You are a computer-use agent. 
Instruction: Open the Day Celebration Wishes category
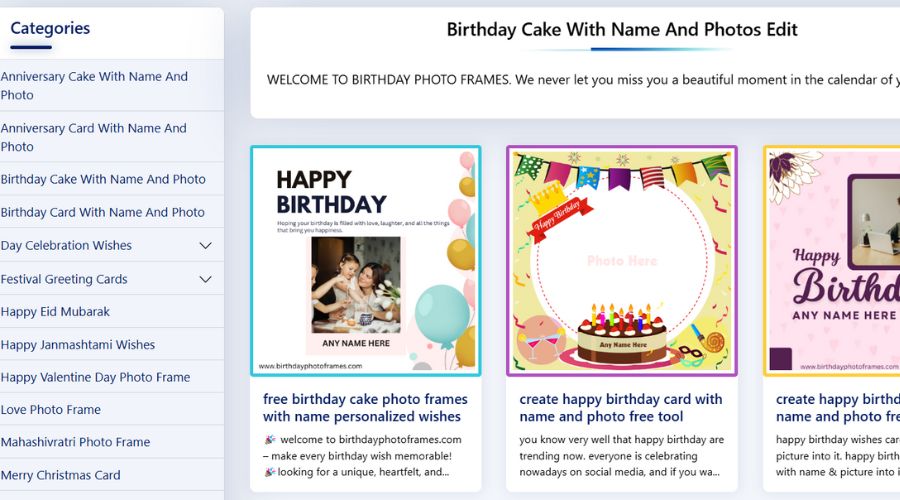pyautogui.click(x=66, y=246)
